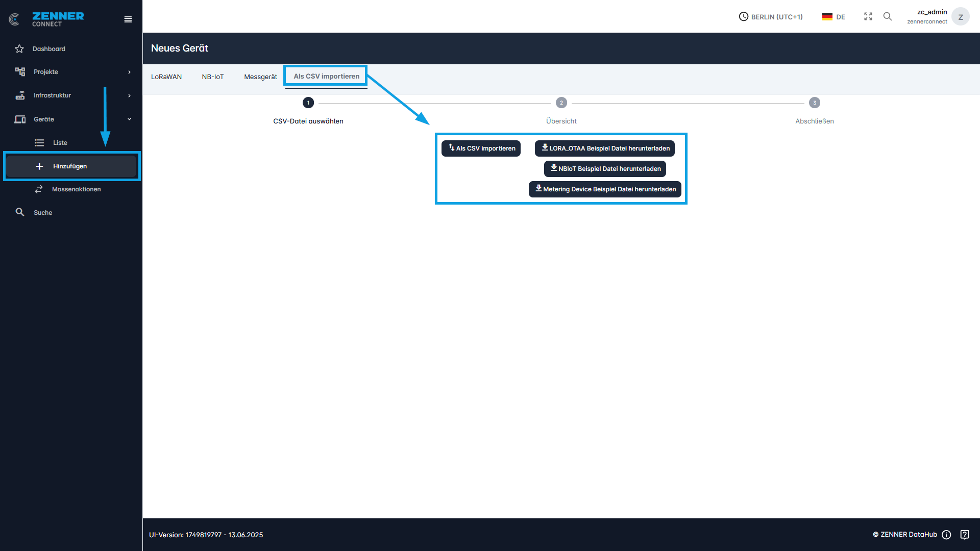Open search with the magnifier icon
The image size is (980, 551).
pyautogui.click(x=888, y=16)
